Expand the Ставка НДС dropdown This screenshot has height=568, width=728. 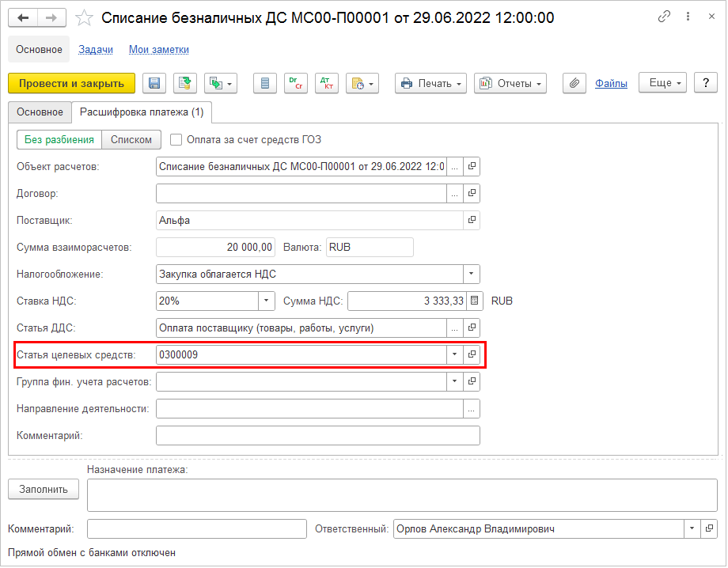267,301
